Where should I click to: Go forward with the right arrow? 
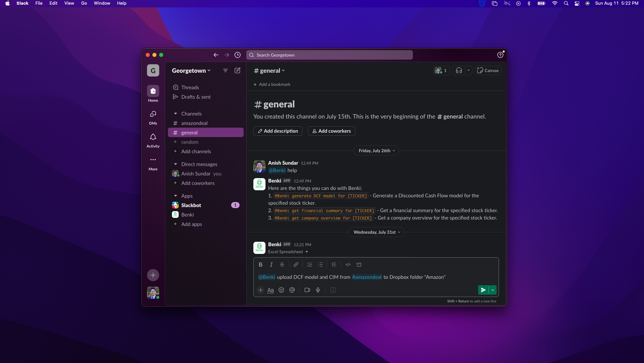[227, 55]
